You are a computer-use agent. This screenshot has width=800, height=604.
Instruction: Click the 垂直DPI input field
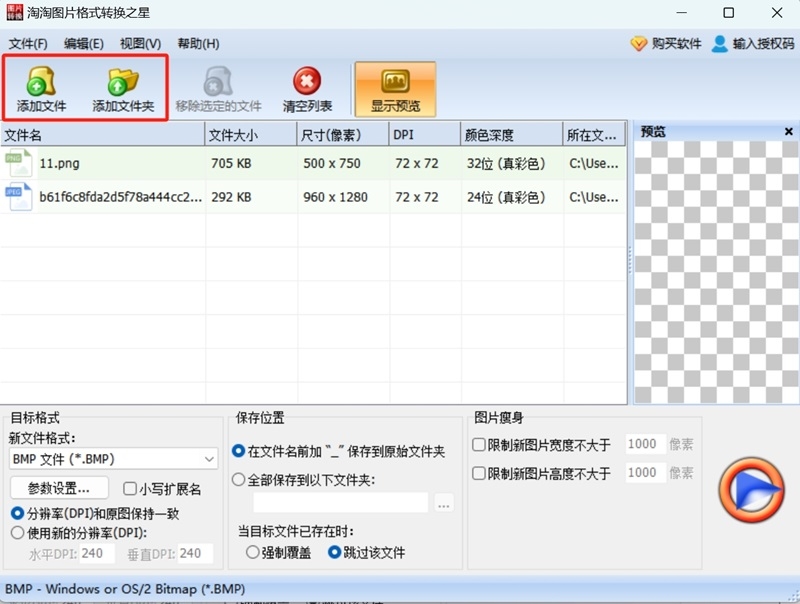pos(195,553)
